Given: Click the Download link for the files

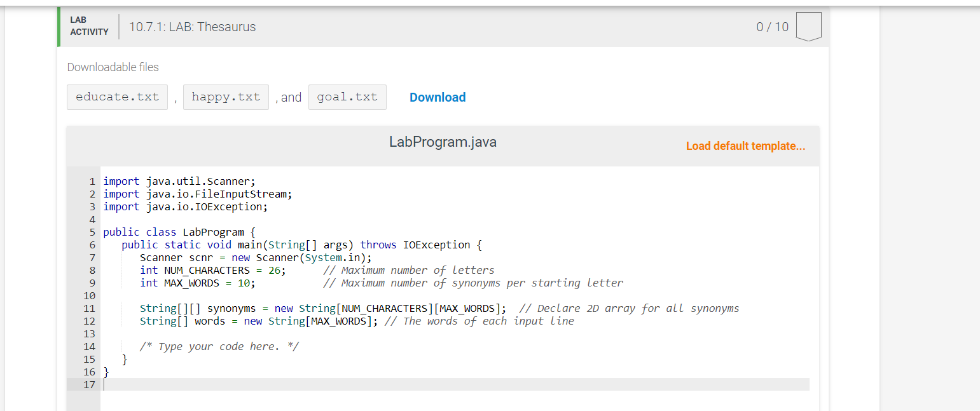Looking at the screenshot, I should coord(438,97).
